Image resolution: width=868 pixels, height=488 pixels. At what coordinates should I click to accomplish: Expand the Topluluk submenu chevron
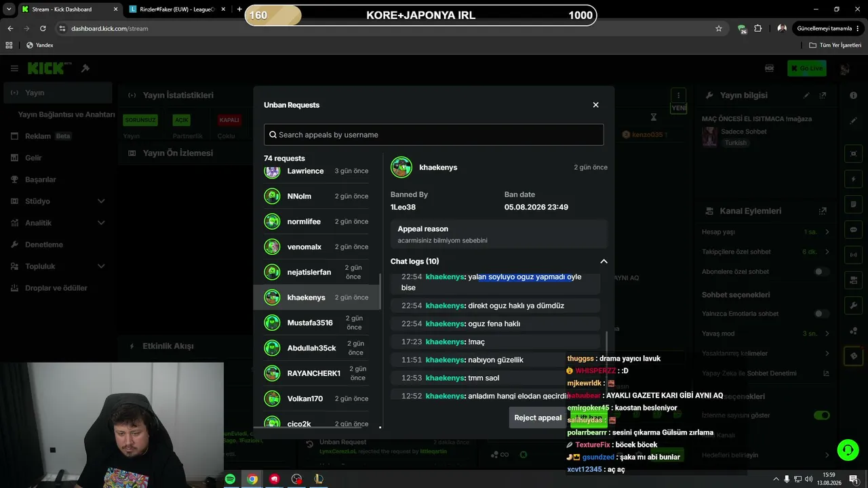point(101,266)
